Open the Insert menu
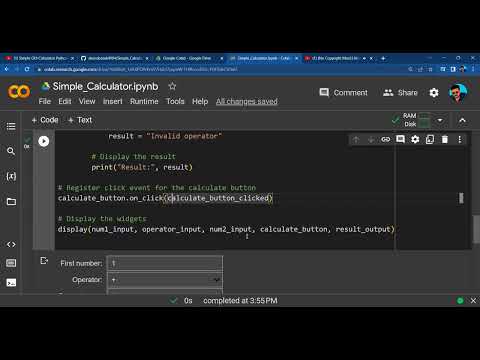Screen dimensions: 480x360 [x=113, y=101]
